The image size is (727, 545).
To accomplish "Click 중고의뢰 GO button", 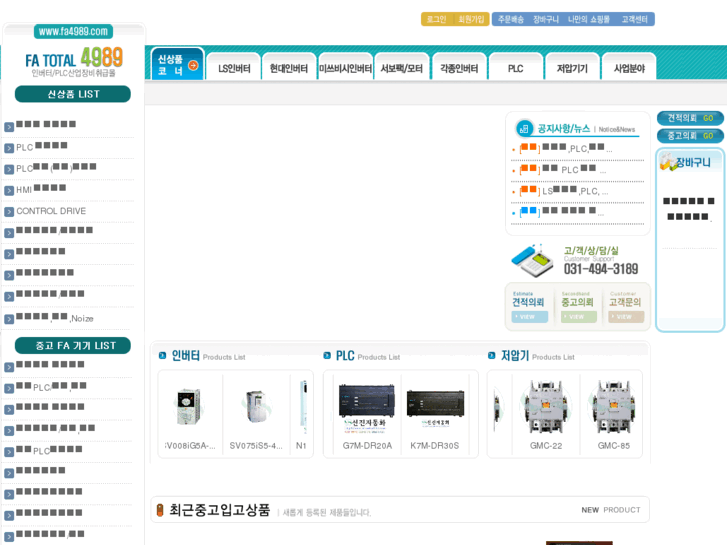I will (690, 136).
